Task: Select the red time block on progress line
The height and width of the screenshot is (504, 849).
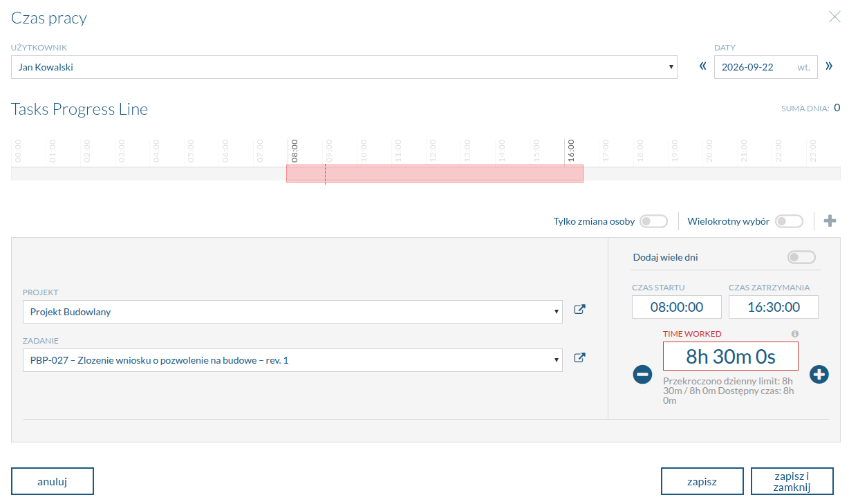Action: 435,174
